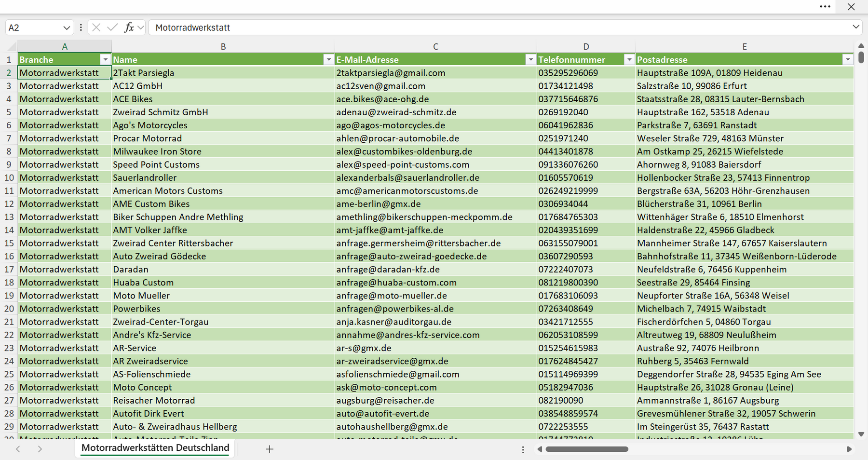Select phone number 020439351699
Viewport: 868px width, 460px height.
[586, 230]
